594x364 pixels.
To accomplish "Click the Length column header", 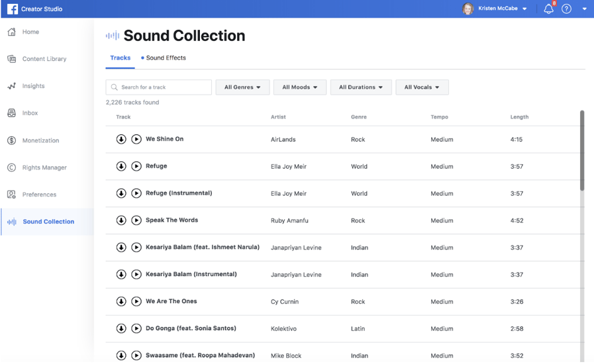I will click(x=519, y=116).
